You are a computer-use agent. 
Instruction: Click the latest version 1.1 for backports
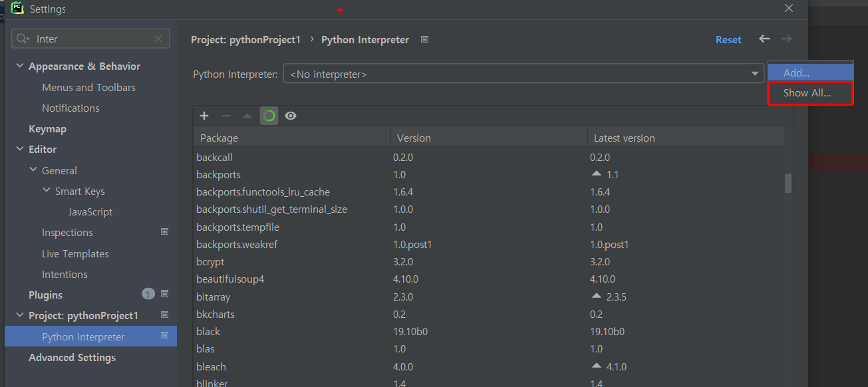613,175
